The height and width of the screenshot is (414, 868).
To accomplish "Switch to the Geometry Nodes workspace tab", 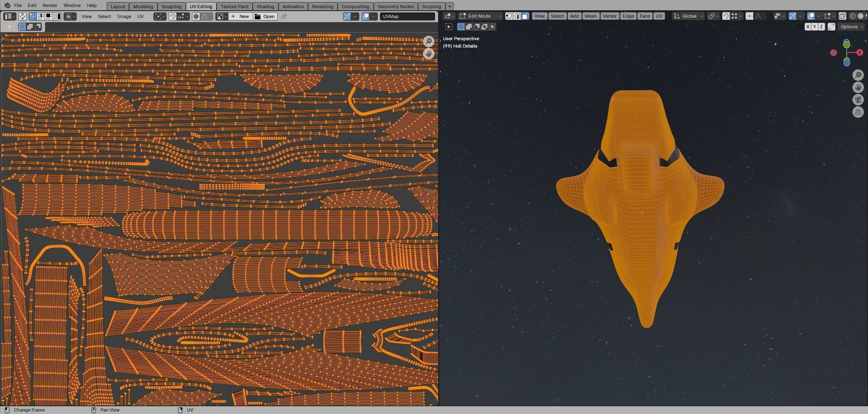I will pyautogui.click(x=395, y=7).
